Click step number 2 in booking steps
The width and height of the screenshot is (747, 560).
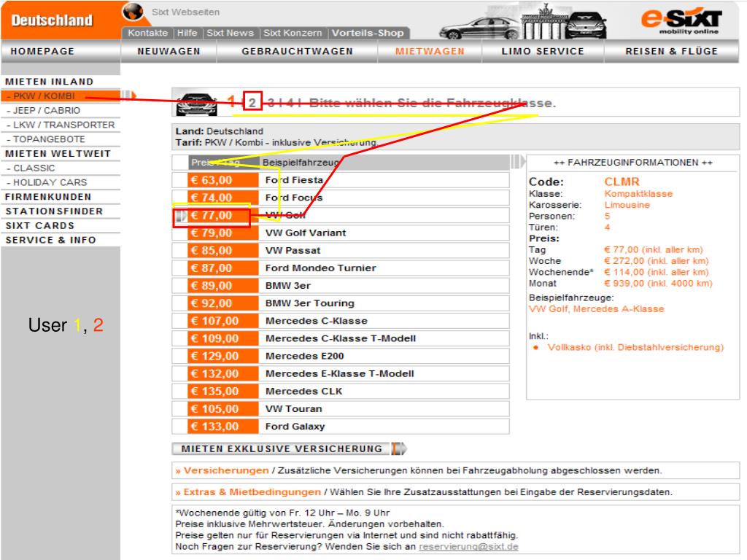[252, 102]
